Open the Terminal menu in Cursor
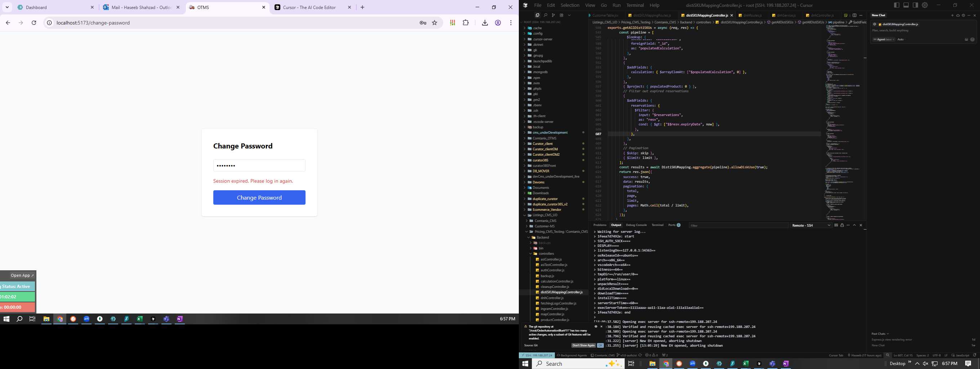The height and width of the screenshot is (369, 980). 635,5
